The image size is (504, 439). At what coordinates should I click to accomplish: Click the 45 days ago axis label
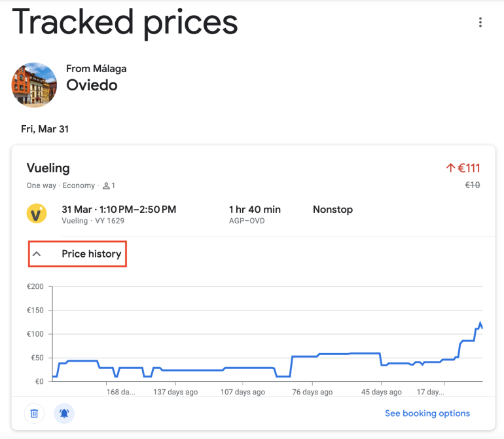(381, 392)
